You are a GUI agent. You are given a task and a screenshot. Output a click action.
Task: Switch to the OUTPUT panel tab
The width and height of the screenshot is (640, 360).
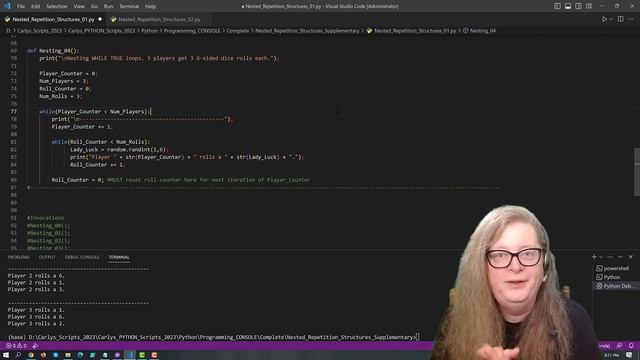click(x=47, y=258)
